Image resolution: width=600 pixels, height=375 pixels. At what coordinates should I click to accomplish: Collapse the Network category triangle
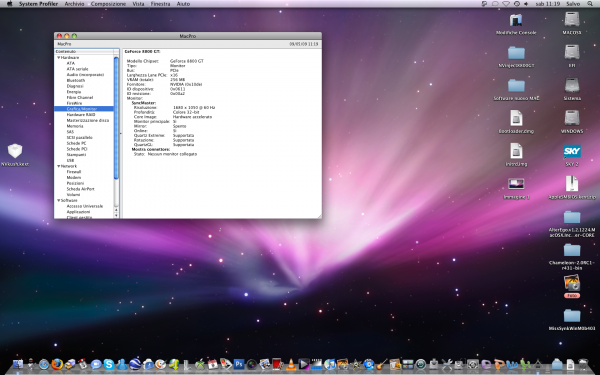[59, 166]
